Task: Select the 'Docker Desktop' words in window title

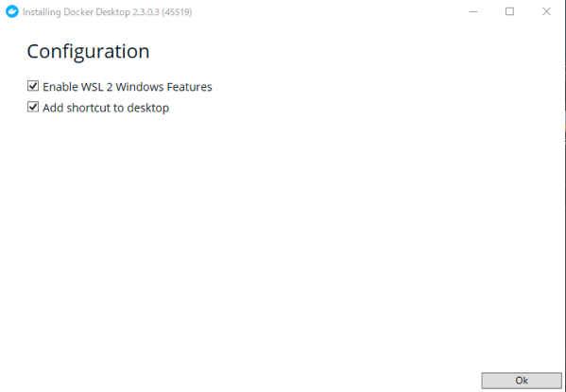Action: pos(96,12)
